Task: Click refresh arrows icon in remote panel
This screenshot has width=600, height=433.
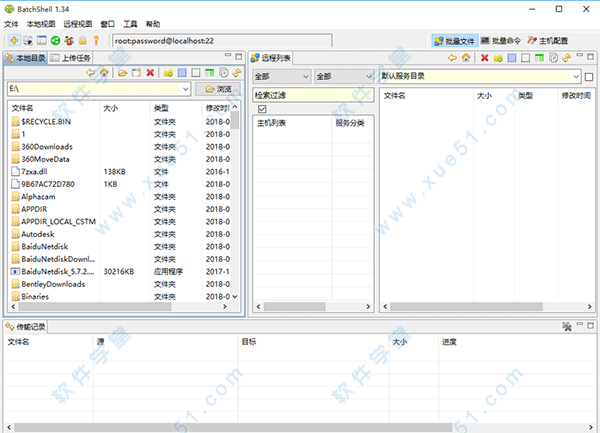Action: coord(567,58)
